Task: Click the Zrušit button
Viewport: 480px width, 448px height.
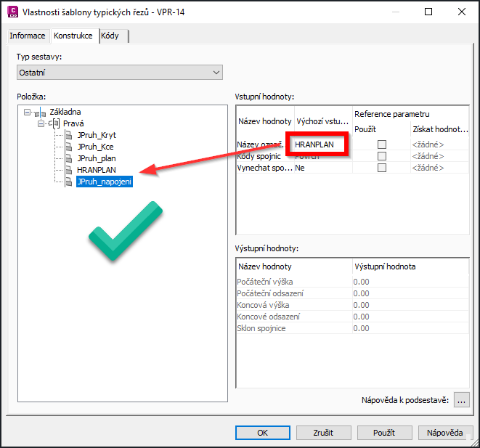Action: pos(323,433)
